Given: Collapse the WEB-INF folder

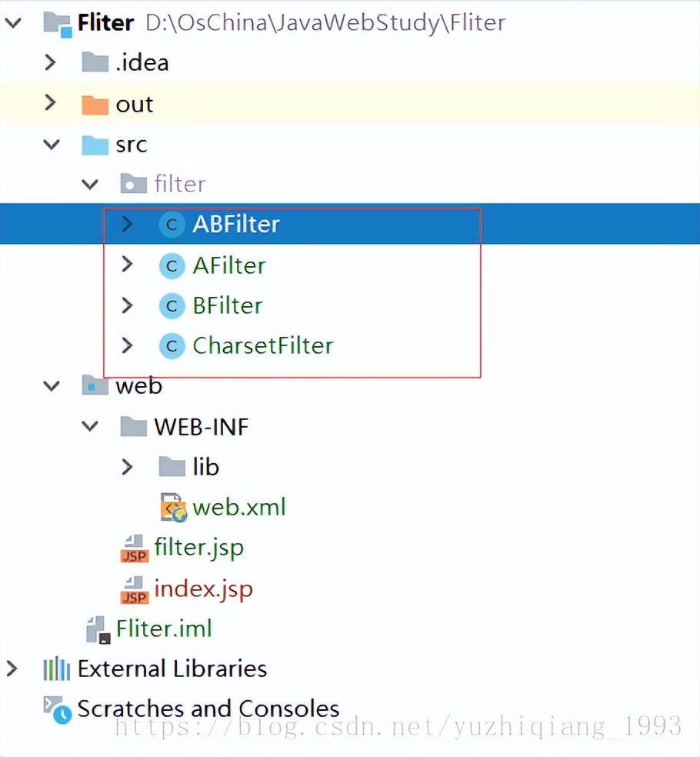Looking at the screenshot, I should (x=90, y=426).
